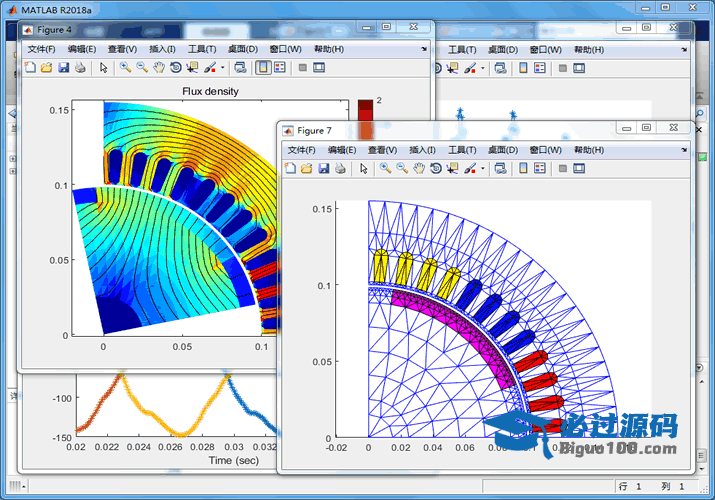This screenshot has height=500, width=715.
Task: Click New Figure icon in Figure 4
Action: 30,68
